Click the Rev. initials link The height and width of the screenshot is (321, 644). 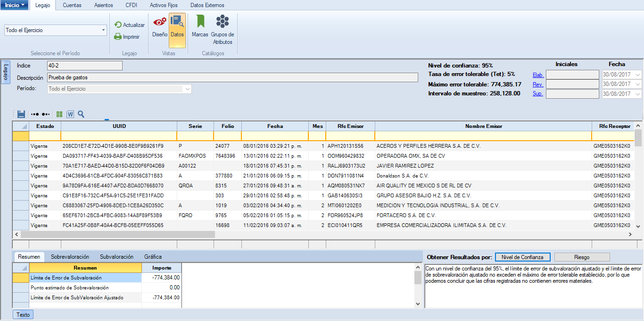(x=538, y=84)
